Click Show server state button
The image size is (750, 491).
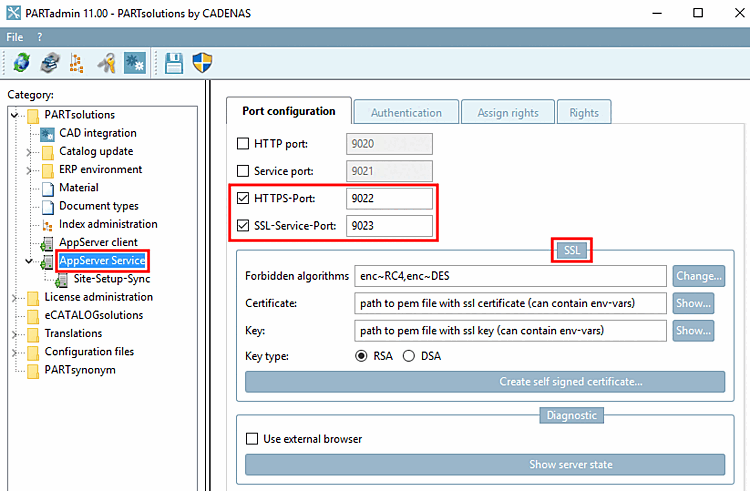(485, 464)
